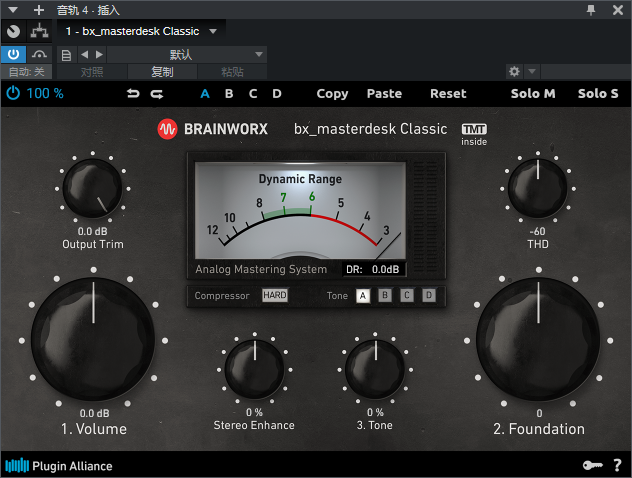Adjust the 1. Volume large knob
Screen dimensions: 632x478
pos(93,339)
